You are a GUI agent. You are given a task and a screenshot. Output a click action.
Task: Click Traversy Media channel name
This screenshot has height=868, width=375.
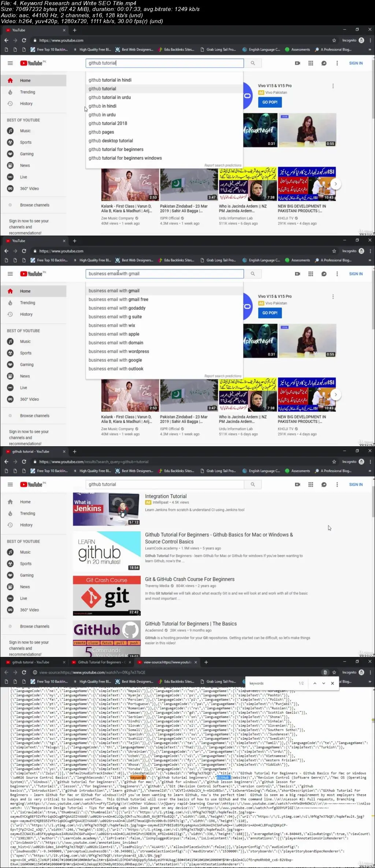pyautogui.click(x=157, y=586)
